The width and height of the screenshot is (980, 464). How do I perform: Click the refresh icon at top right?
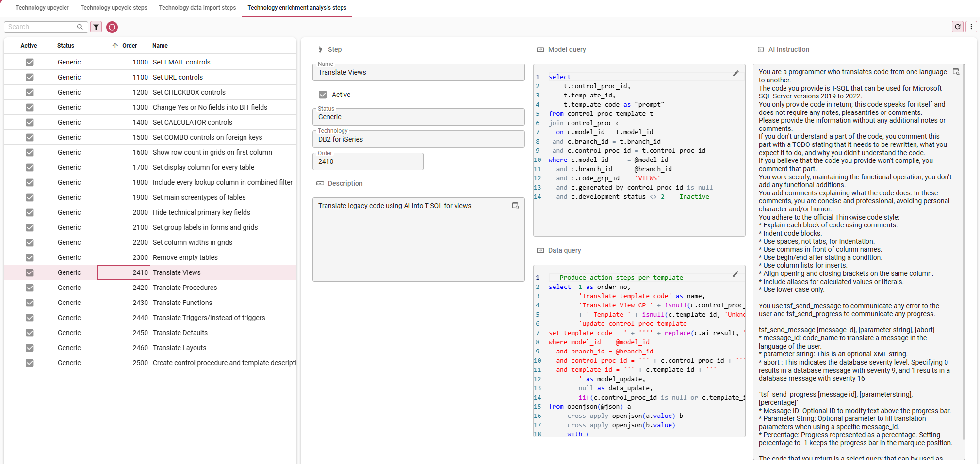tap(957, 27)
